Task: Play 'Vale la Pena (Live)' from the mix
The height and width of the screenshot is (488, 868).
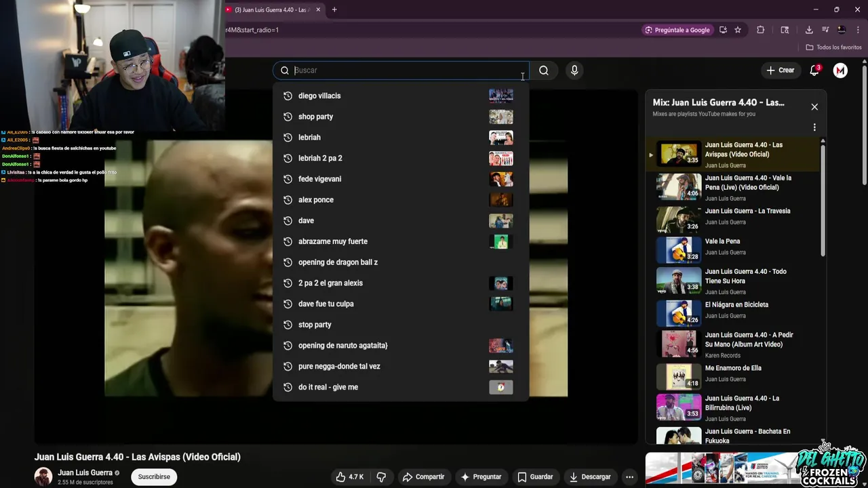Action: coord(732,187)
